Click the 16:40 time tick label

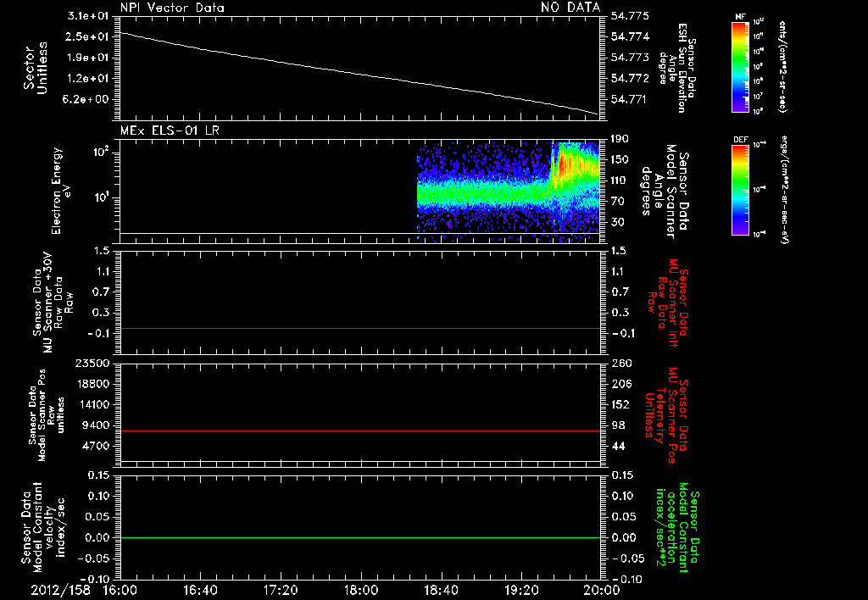pos(200,590)
